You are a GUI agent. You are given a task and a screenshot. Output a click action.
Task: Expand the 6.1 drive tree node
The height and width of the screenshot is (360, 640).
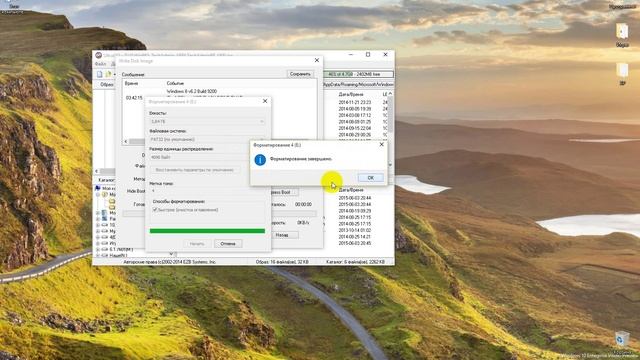point(98,249)
